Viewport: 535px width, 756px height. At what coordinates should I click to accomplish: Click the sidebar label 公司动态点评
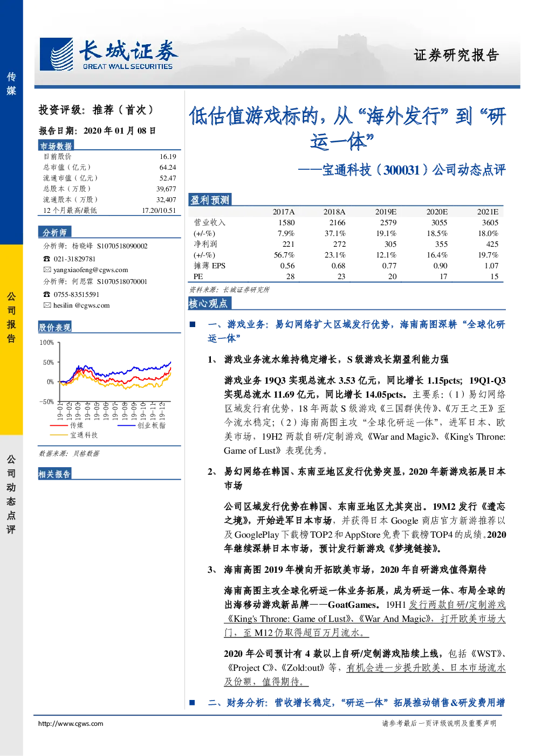click(x=11, y=494)
